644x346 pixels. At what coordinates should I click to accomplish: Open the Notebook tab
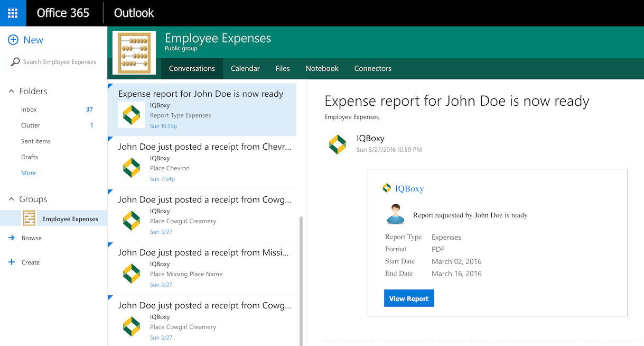[322, 68]
